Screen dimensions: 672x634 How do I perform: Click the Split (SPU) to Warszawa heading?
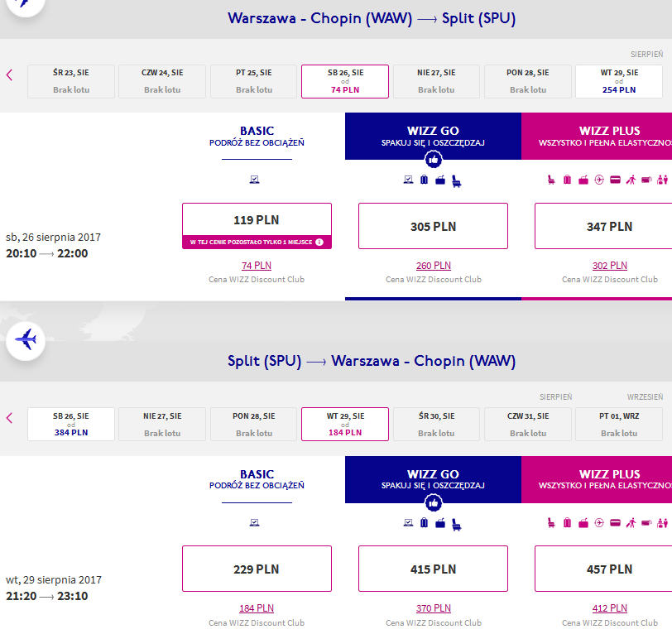371,361
